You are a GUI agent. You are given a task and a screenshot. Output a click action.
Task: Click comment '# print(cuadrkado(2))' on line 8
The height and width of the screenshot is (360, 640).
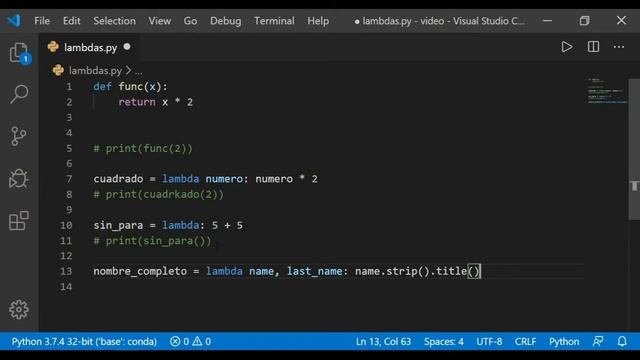point(158,194)
